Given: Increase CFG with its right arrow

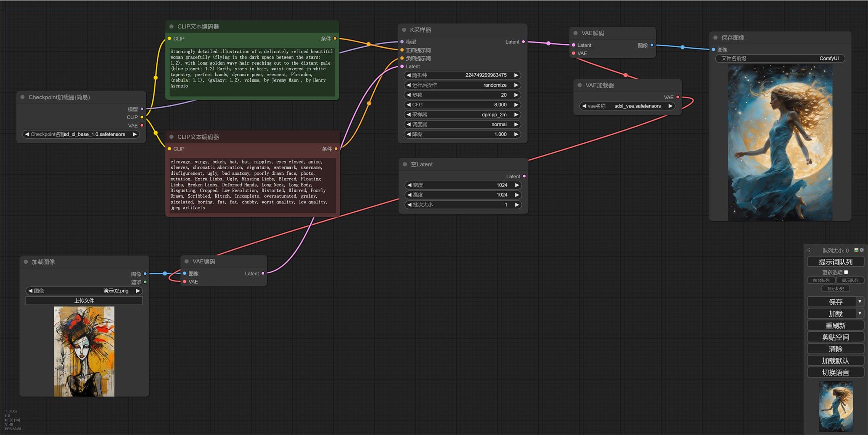Looking at the screenshot, I should [x=516, y=105].
